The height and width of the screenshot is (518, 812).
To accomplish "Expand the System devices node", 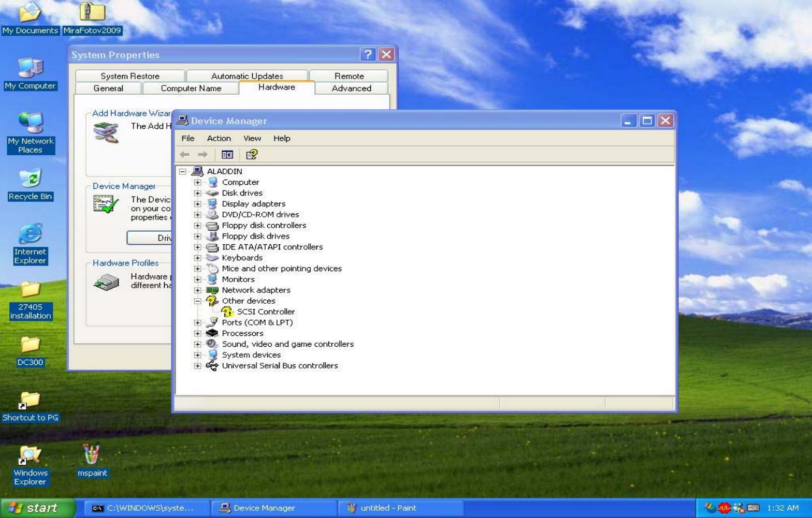I will pos(197,354).
